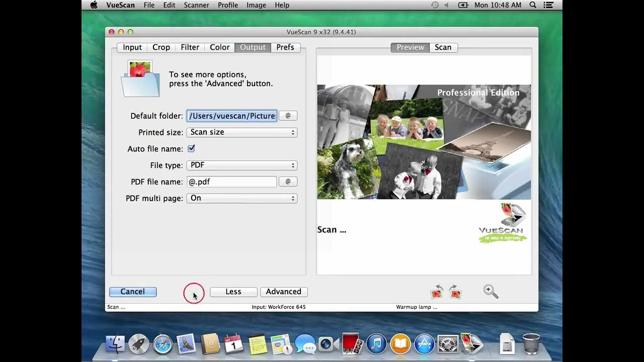Click the Advanced button

(x=284, y=292)
